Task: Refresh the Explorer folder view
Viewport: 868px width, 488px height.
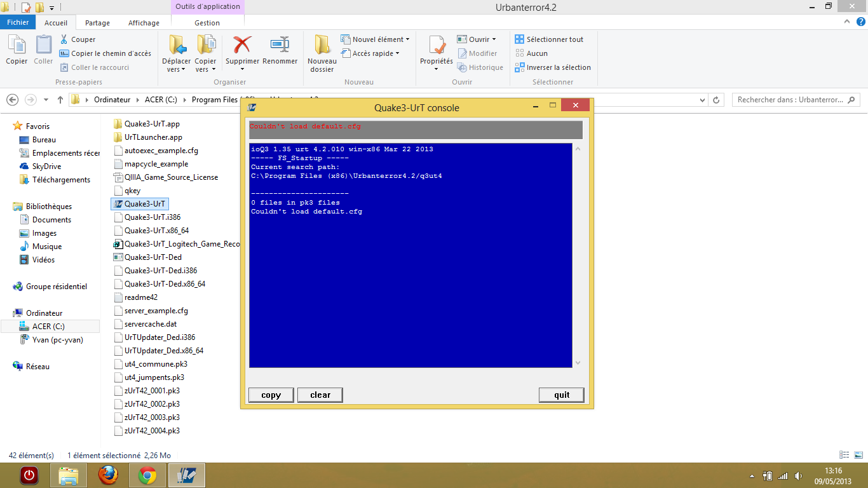Action: click(x=717, y=100)
